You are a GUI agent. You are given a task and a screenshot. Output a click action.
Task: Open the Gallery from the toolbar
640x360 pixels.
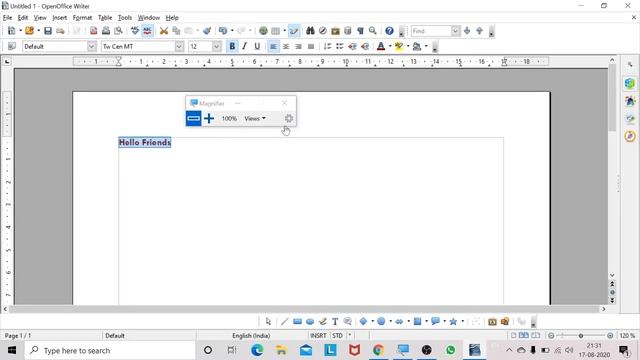click(x=335, y=31)
